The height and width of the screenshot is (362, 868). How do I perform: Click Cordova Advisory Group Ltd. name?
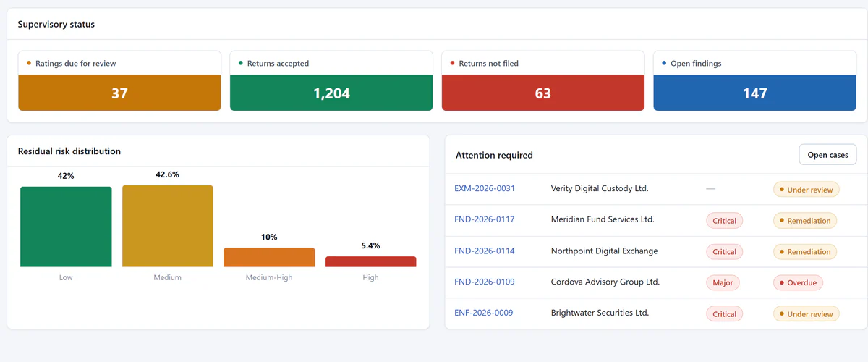[x=605, y=282]
